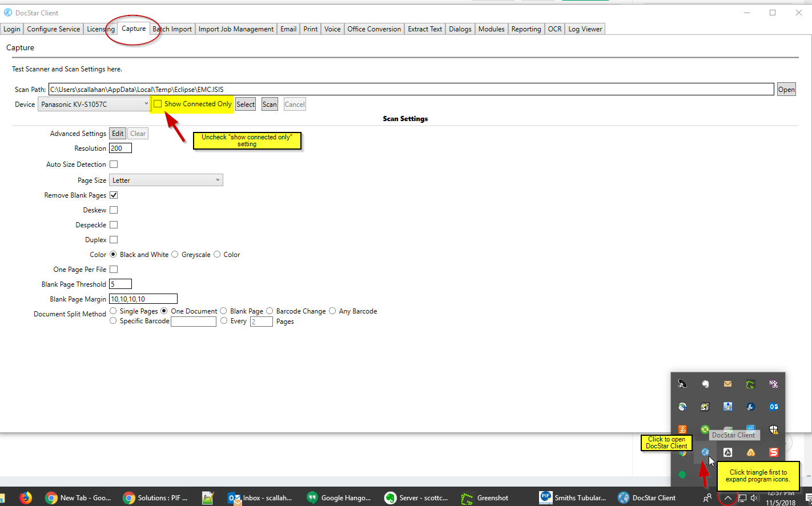Click the volume icon in system tray
This screenshot has height=506, width=812.
pyautogui.click(x=755, y=498)
